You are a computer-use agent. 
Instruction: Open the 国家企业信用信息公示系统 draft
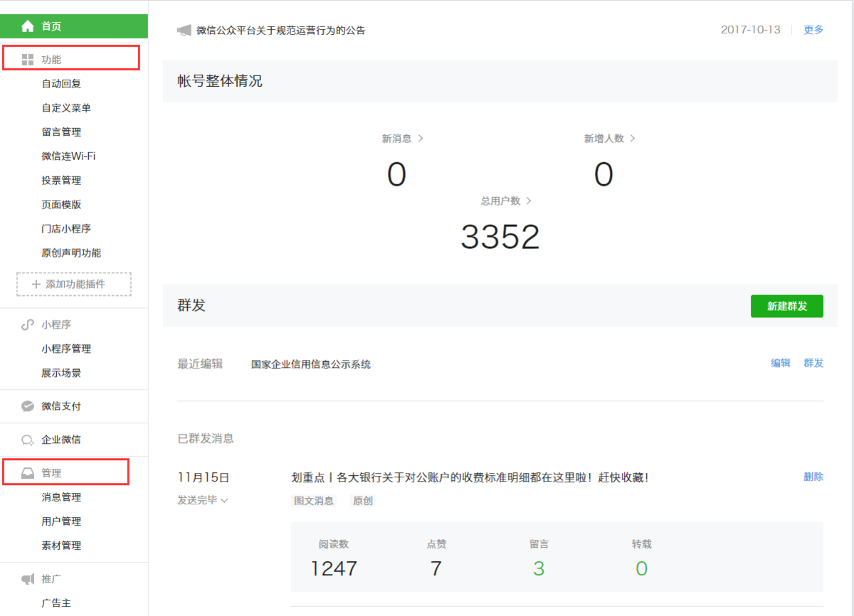click(311, 364)
